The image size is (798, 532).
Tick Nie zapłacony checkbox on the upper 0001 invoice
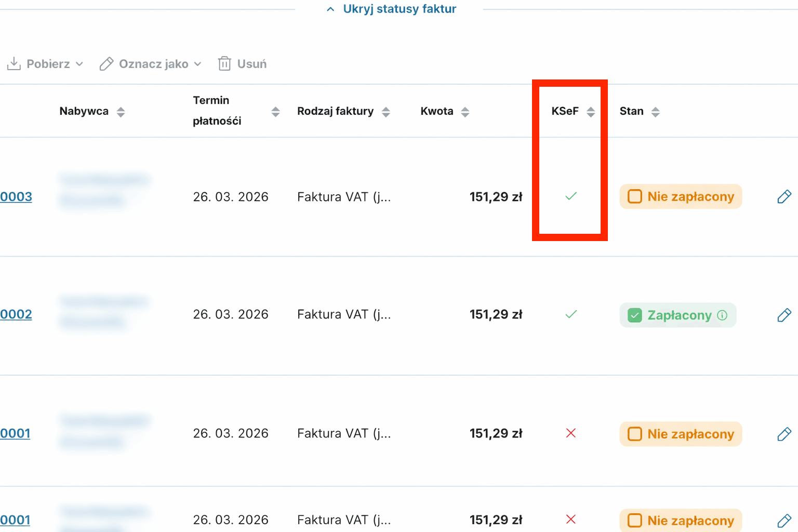tap(635, 434)
